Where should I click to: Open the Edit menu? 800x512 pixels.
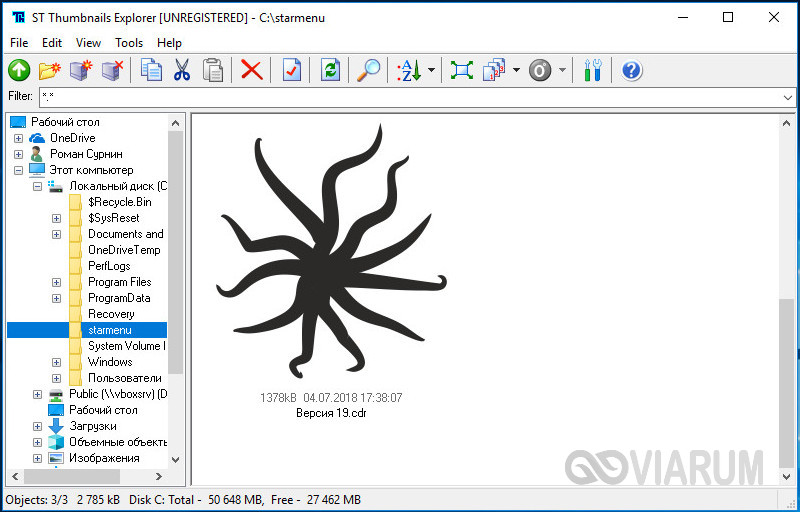click(52, 43)
